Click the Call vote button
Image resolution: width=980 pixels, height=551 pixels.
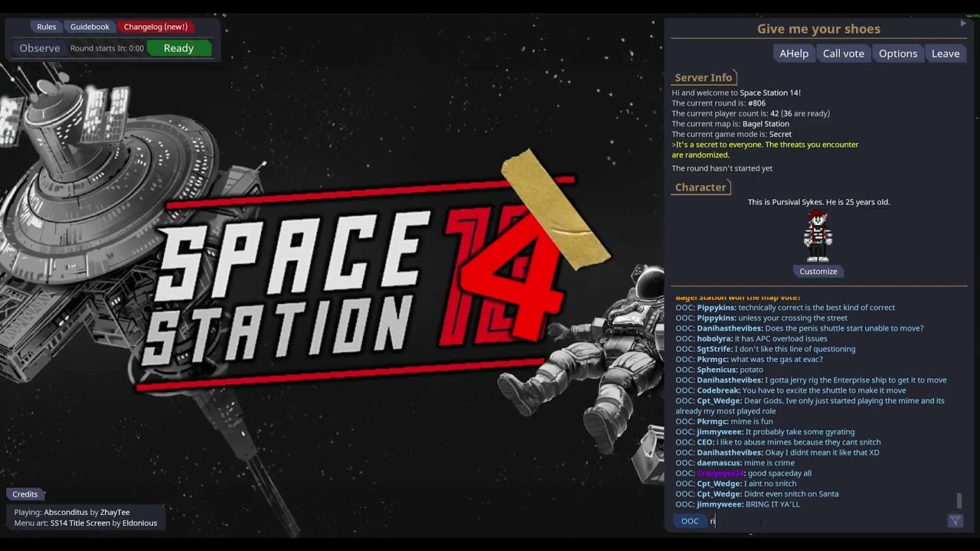pyautogui.click(x=844, y=54)
